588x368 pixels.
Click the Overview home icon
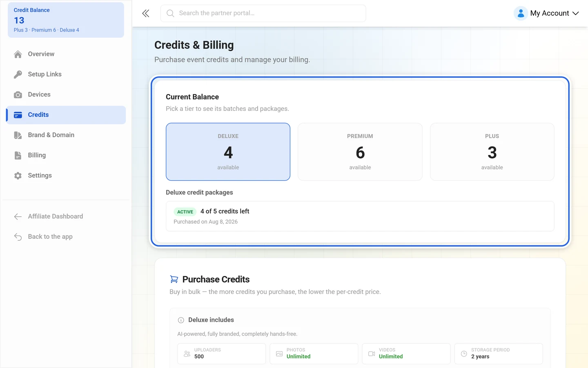coord(18,54)
